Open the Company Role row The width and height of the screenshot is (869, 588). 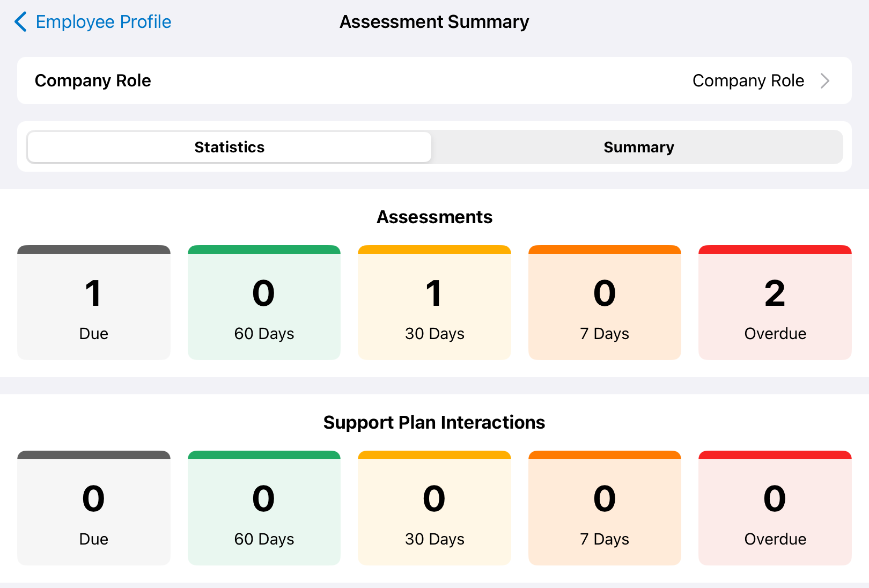pos(434,80)
